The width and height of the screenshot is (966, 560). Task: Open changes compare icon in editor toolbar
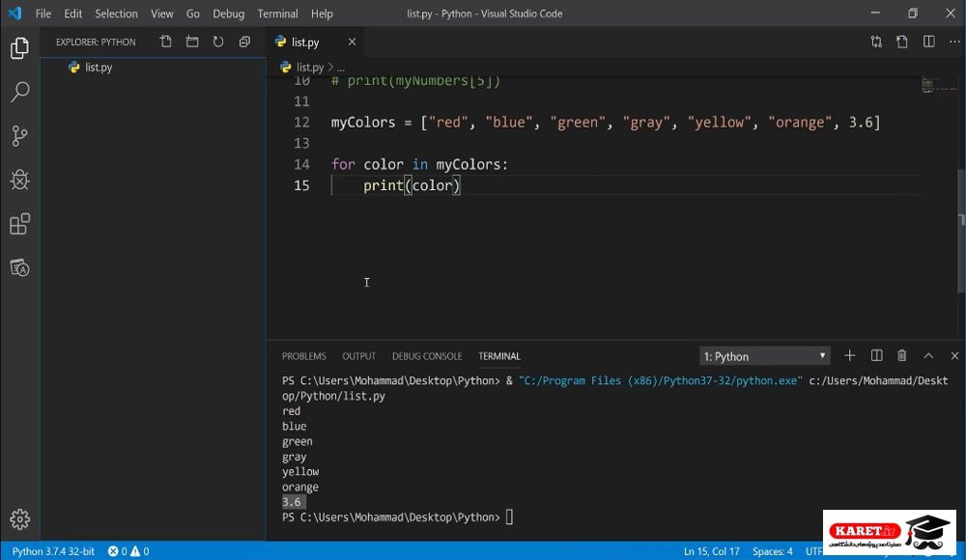coord(876,42)
